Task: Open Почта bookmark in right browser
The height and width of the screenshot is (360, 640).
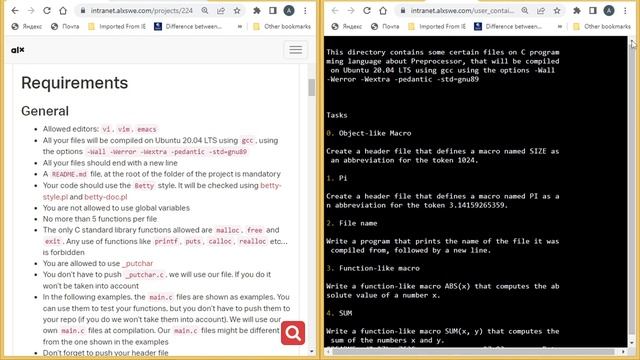Action: click(385, 27)
